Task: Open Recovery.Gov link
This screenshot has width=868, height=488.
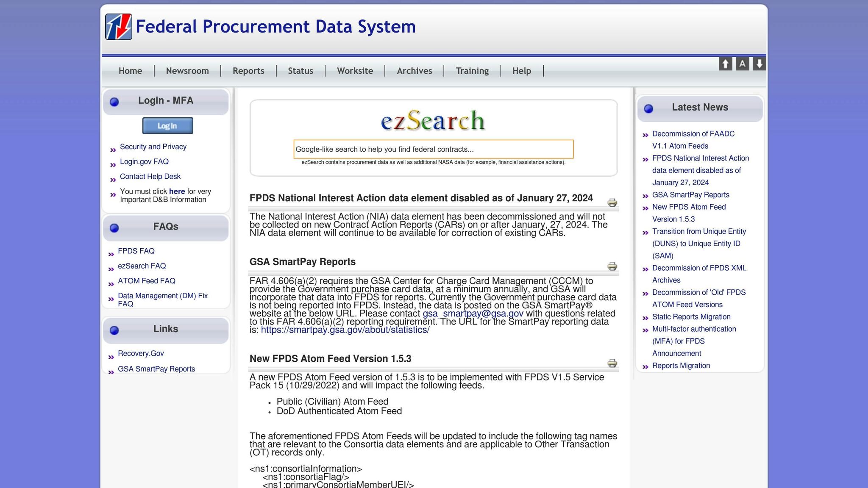Action: pyautogui.click(x=141, y=353)
